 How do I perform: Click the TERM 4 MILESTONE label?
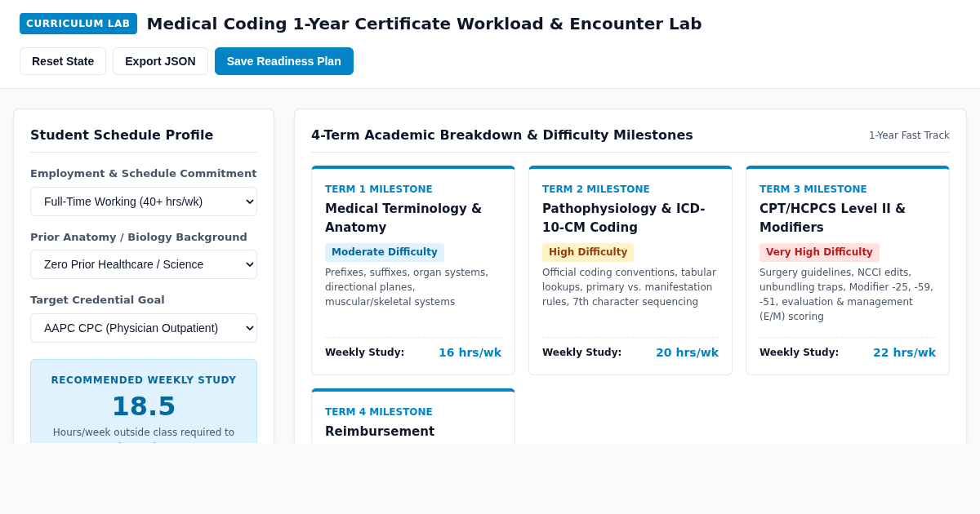[x=379, y=412]
